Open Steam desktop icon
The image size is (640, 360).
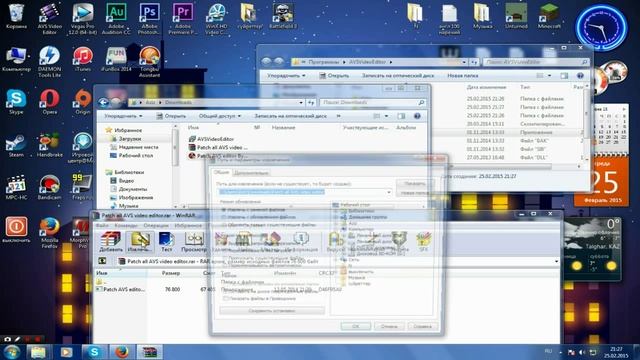coord(16,145)
